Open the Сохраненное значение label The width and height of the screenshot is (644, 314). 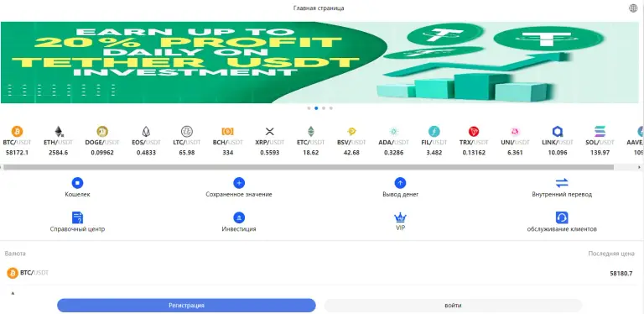pyautogui.click(x=239, y=195)
